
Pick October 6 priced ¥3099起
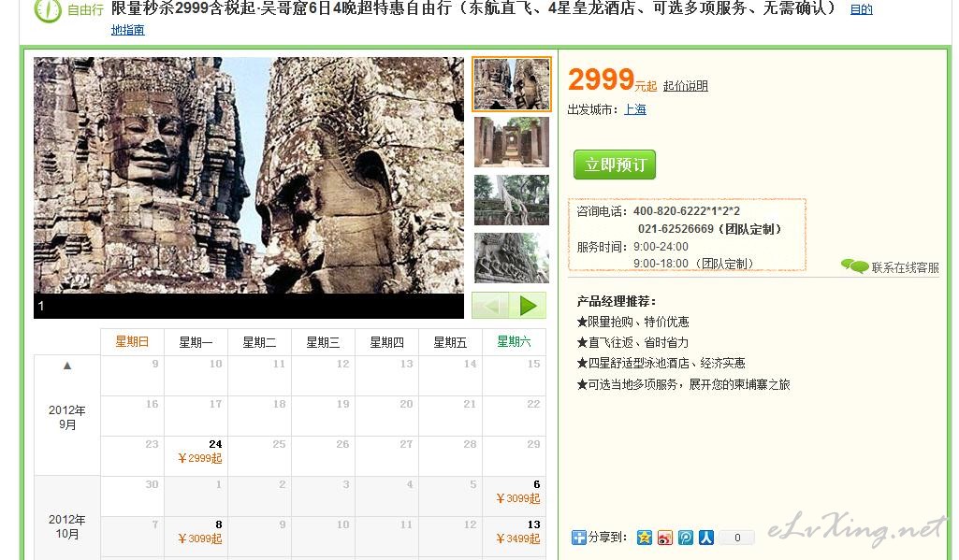pos(514,495)
